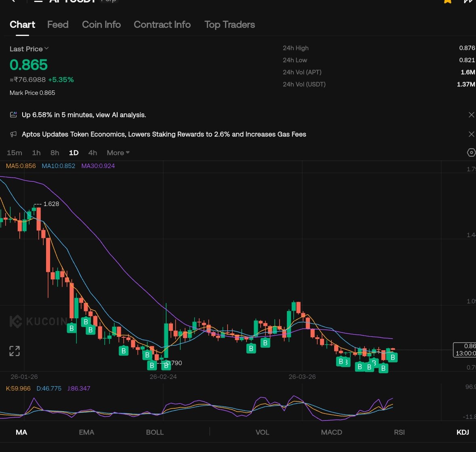Click the favorite star icon

pyautogui.click(x=447, y=1)
